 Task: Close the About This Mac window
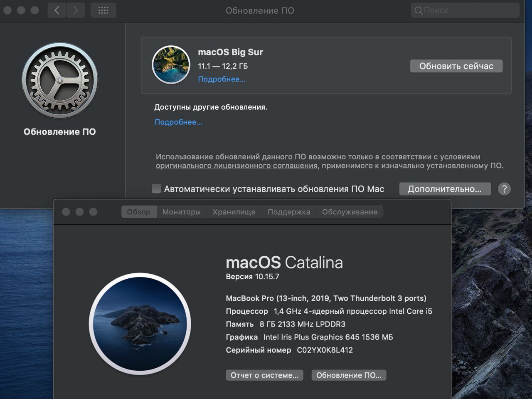pyautogui.click(x=66, y=212)
